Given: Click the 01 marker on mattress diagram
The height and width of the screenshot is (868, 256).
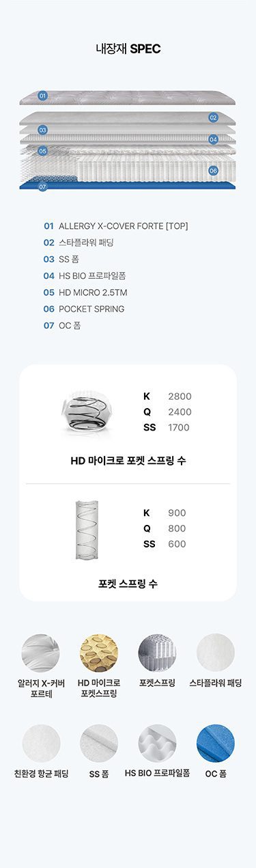Looking at the screenshot, I should 42,96.
